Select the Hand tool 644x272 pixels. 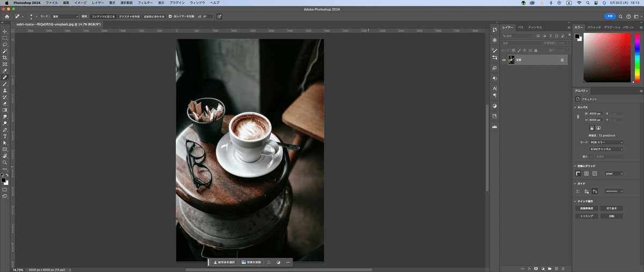pos(5,155)
